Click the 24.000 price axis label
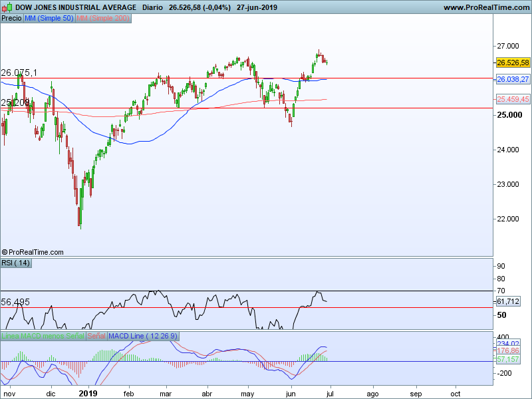The image size is (532, 399). tap(508, 150)
